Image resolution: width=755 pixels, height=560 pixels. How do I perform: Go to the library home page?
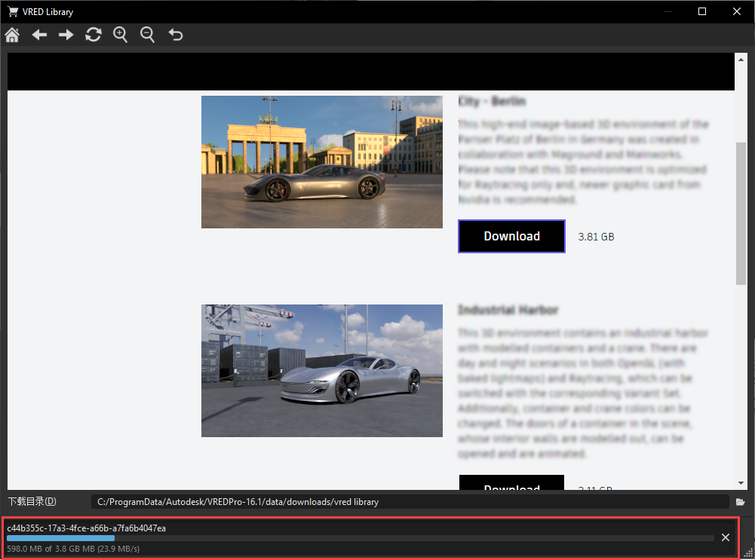point(12,35)
